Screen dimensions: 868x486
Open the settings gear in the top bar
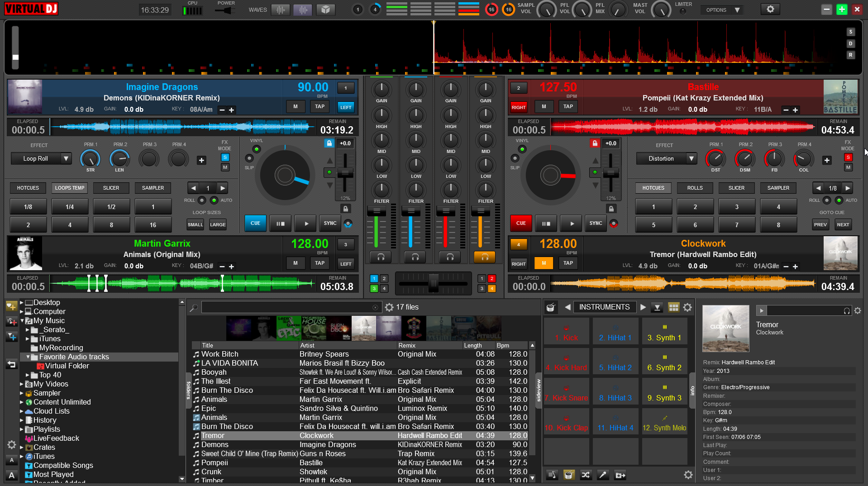coord(770,10)
